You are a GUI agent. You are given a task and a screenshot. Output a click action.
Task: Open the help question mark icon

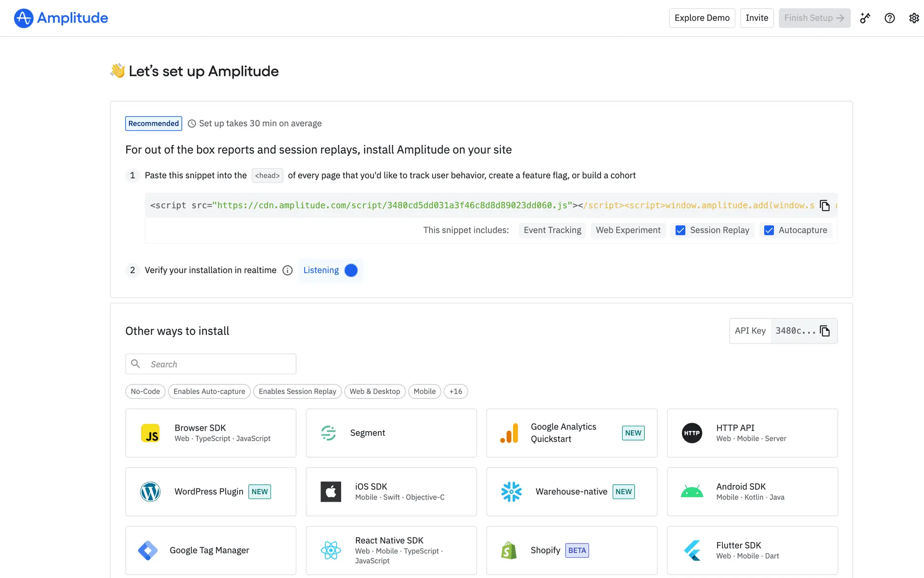tap(889, 18)
